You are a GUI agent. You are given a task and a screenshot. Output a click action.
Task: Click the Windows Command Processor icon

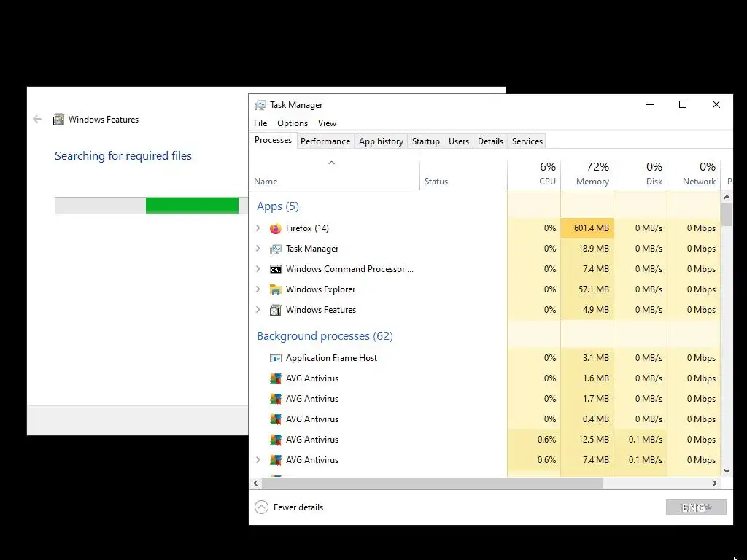pyautogui.click(x=275, y=270)
